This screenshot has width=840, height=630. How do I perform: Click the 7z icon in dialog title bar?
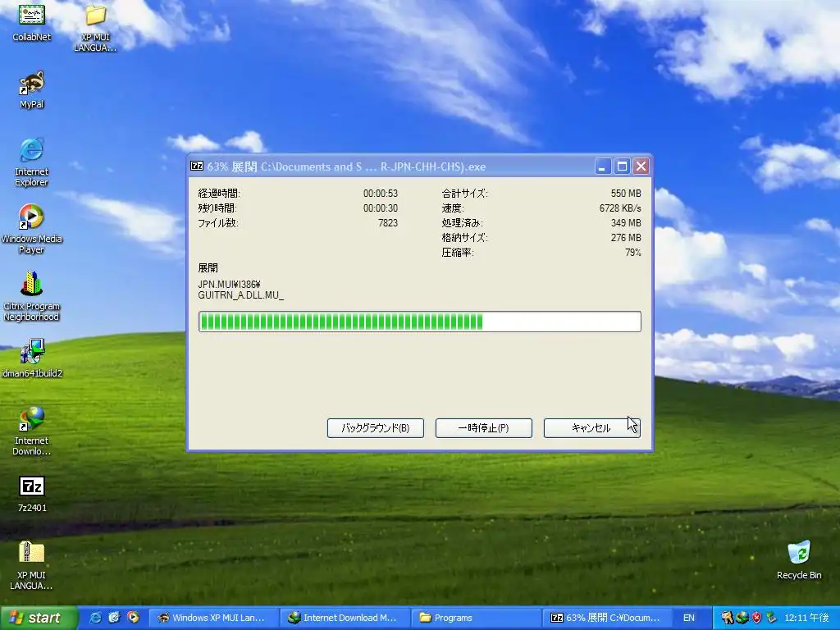pyautogui.click(x=197, y=166)
